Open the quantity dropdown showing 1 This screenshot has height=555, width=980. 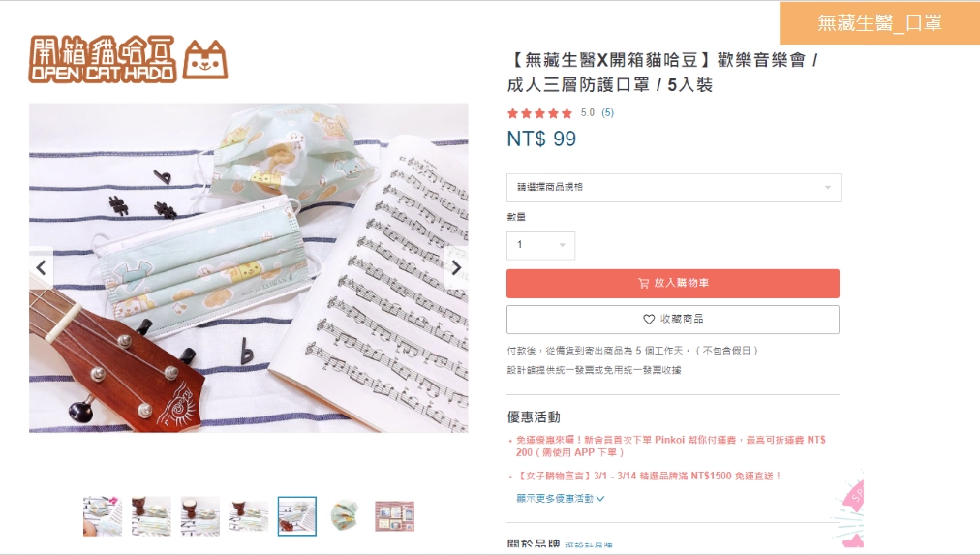[x=540, y=245]
